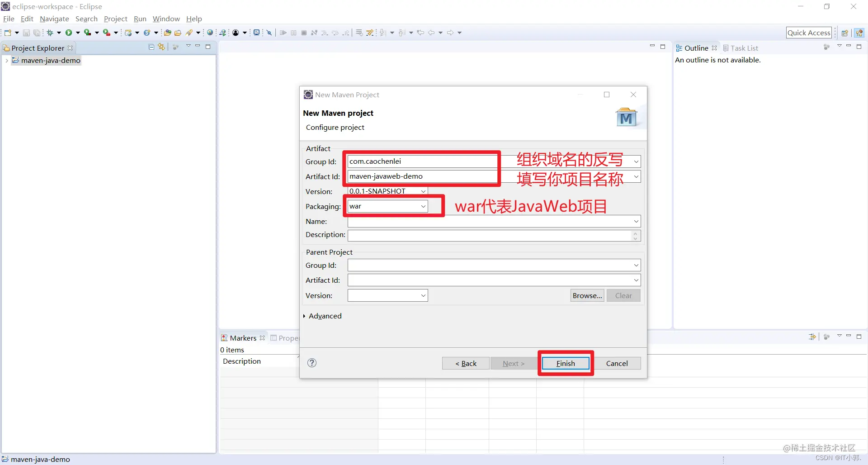
Task: Click the Resume debug icon
Action: click(283, 33)
